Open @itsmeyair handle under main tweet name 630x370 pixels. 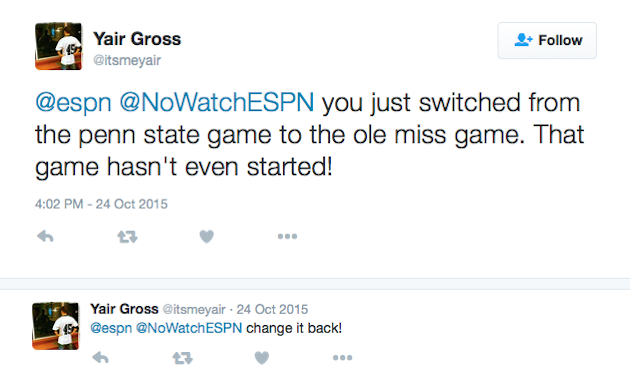coord(127,60)
